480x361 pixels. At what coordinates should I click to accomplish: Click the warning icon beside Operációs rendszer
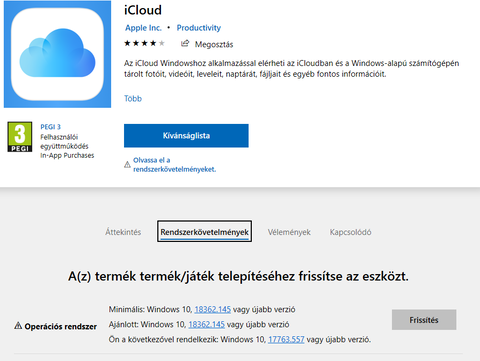coord(18,326)
